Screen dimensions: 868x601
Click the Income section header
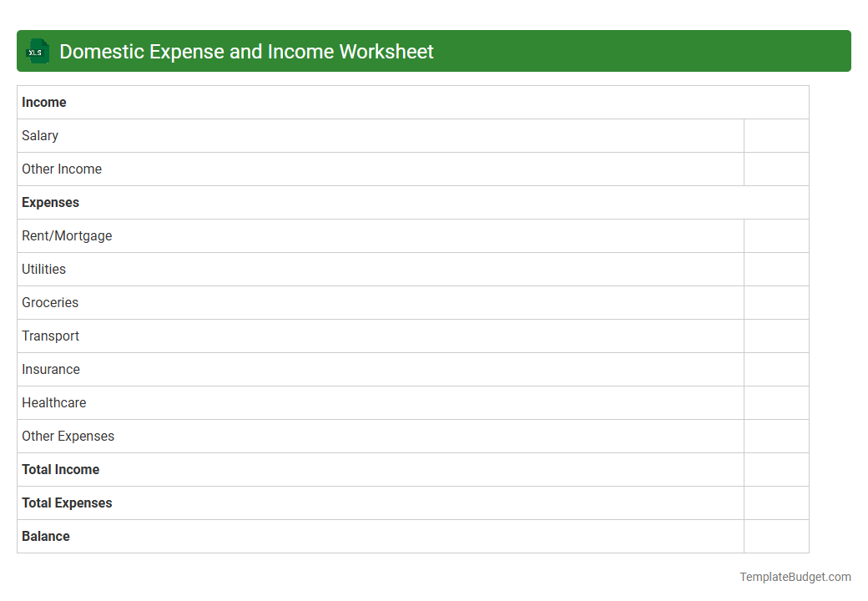tap(44, 102)
